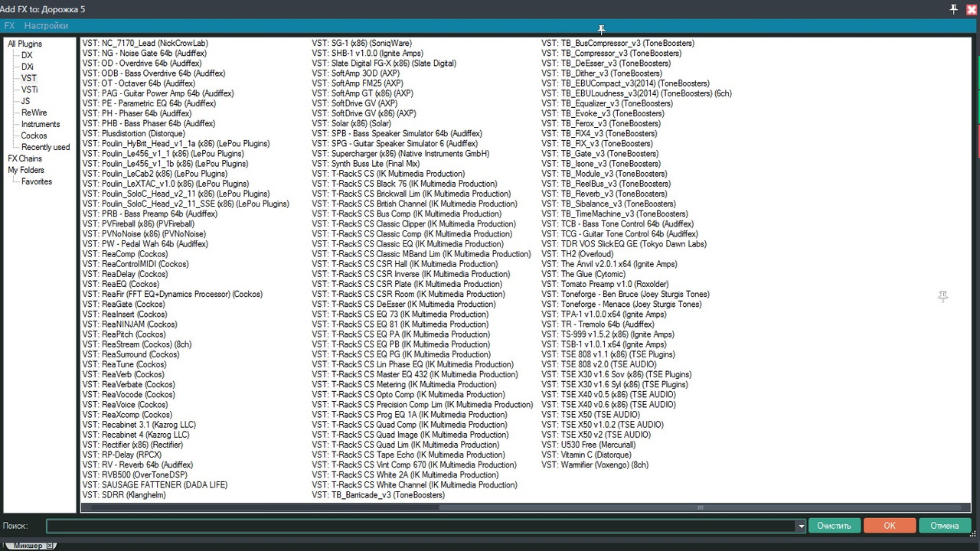The image size is (980, 551).
Task: Select VST: ReaTune (Cockos)
Action: tap(124, 364)
